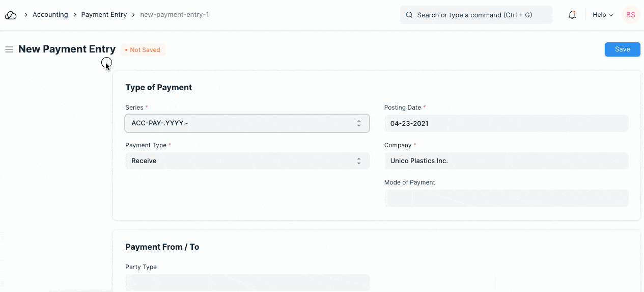Open the Series ACC-PAY-.YYYY.- dropdown

[239, 123]
